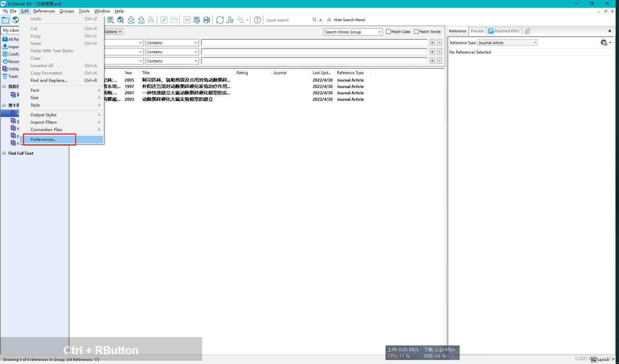Click the Return to Word Processor icon
The width and height of the screenshot is (619, 364).
(x=207, y=20)
